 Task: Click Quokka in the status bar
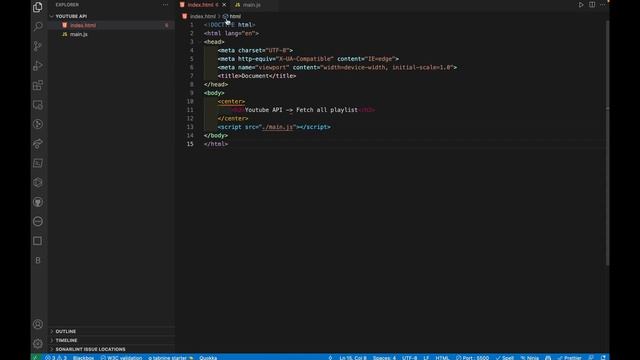[x=208, y=358]
